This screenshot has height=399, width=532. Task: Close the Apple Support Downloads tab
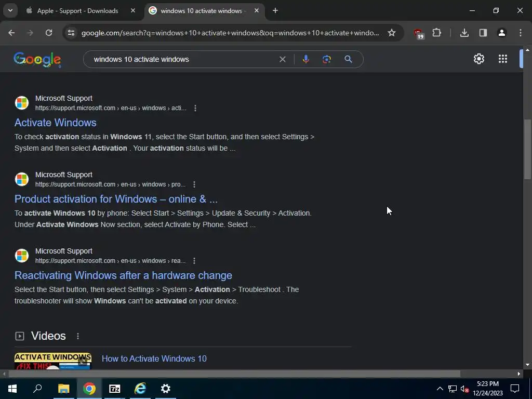point(133,10)
